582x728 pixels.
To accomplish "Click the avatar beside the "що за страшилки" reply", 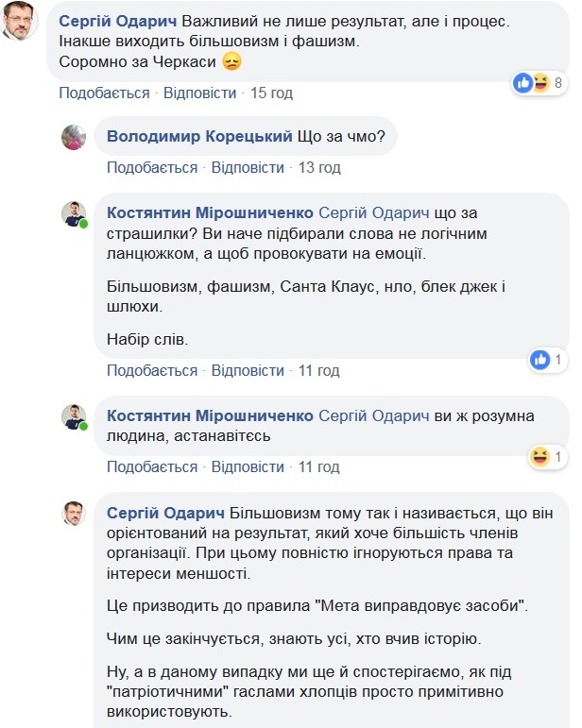I will pyautogui.click(x=75, y=213).
